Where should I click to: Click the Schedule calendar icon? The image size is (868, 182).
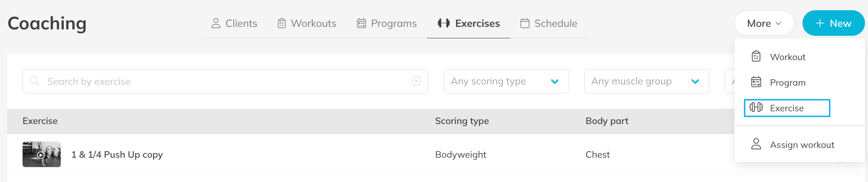click(x=525, y=23)
